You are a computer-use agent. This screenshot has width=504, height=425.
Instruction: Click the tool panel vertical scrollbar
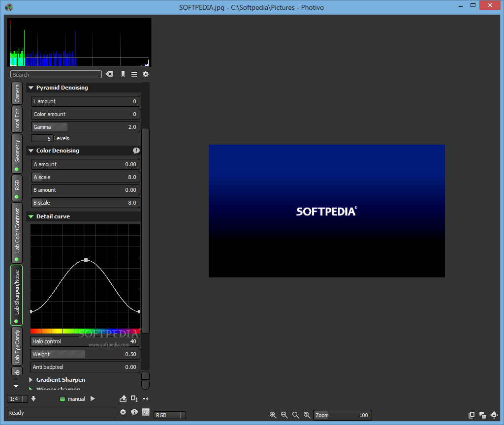(x=145, y=231)
